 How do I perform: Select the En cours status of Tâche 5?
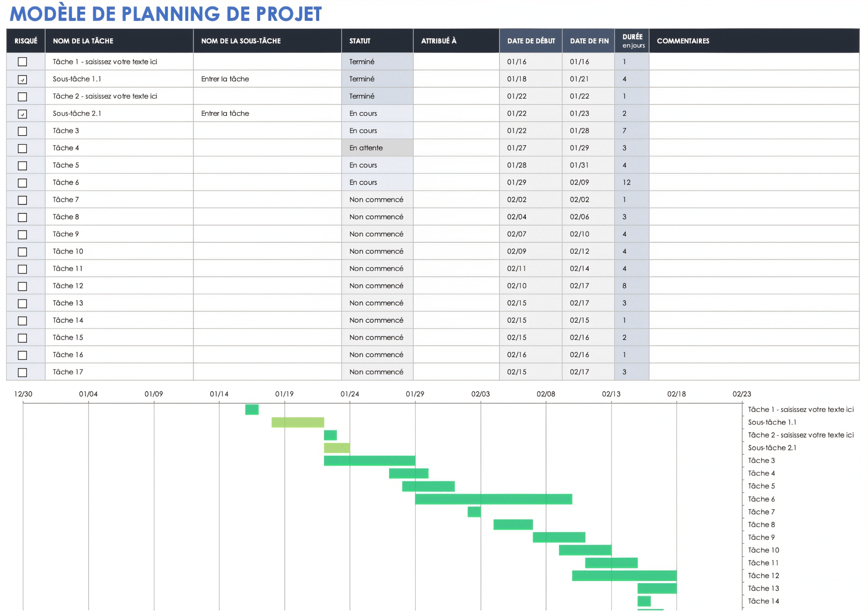click(377, 165)
